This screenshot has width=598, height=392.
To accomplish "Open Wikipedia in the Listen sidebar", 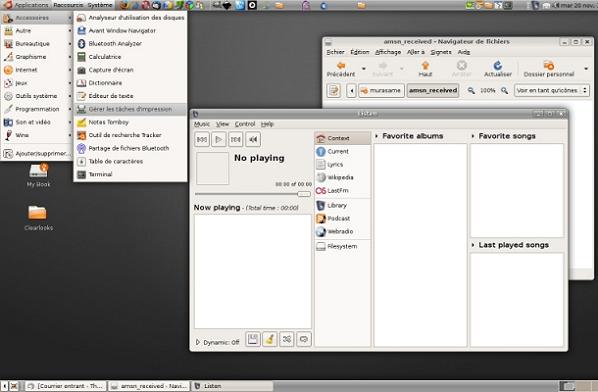I will 342,177.
